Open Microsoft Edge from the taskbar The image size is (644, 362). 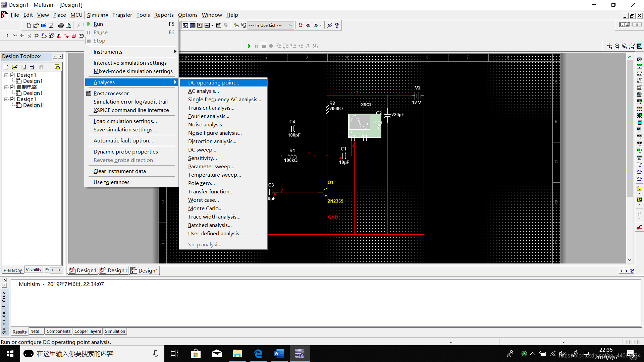258,354
